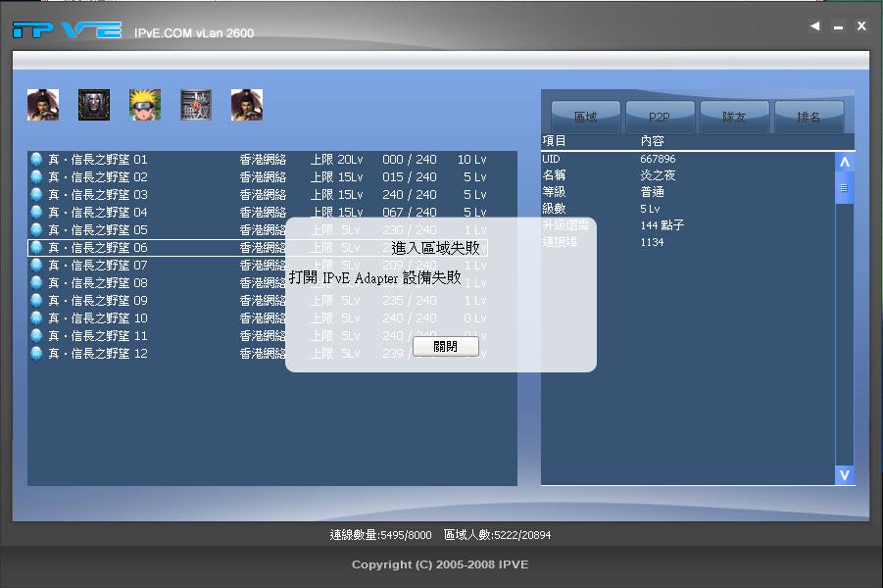The image size is (883, 588).
Task: Click the globe icon for room 04
Action: (36, 213)
